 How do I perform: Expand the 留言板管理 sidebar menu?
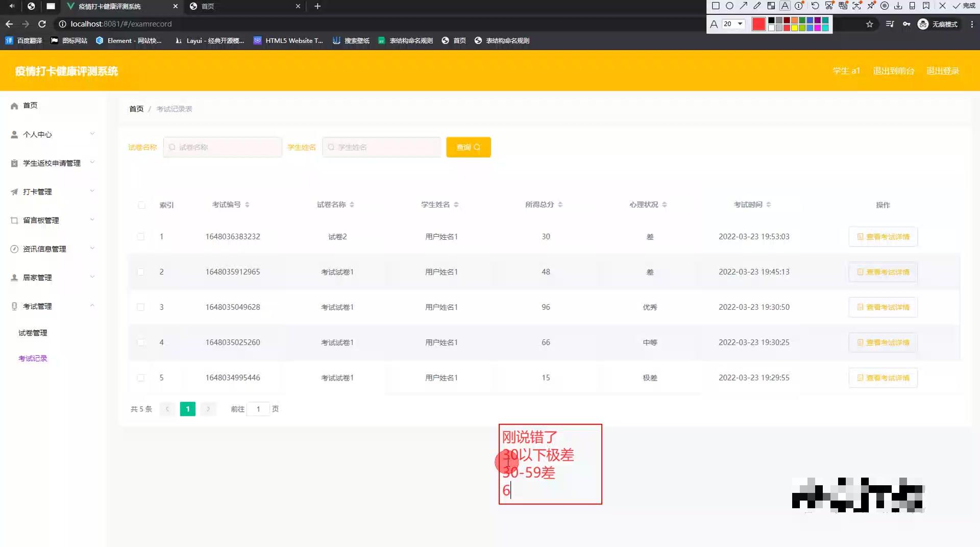pos(53,220)
